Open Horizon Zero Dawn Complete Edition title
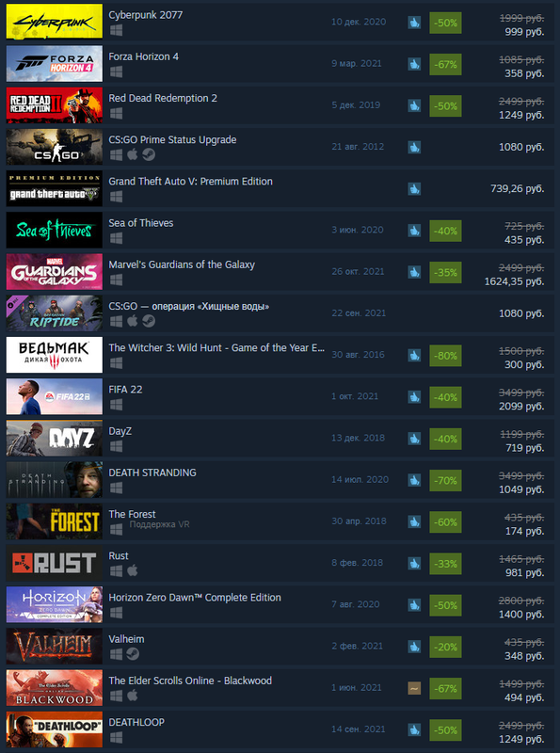The height and width of the screenshot is (753, 560). (x=195, y=598)
